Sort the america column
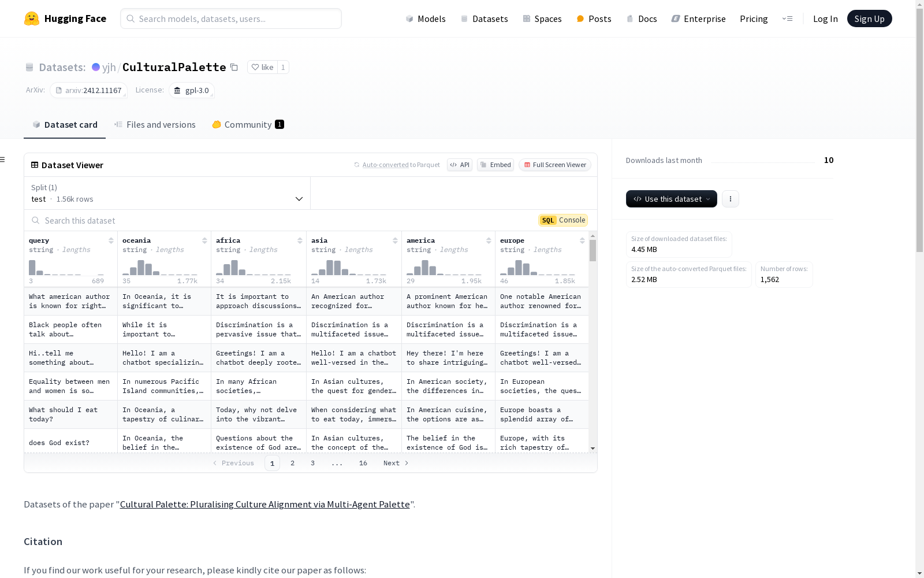This screenshot has width=924, height=578. (489, 240)
